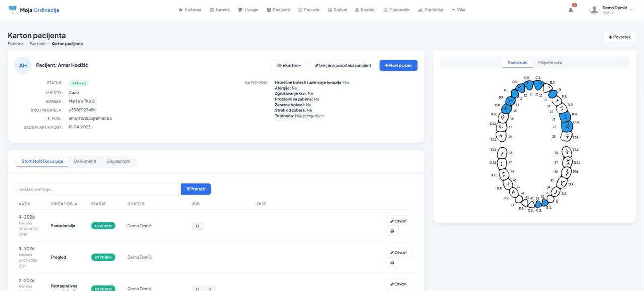This screenshot has height=291, width=644.
Task: Select the Stalni zubi tab
Action: pyautogui.click(x=517, y=63)
